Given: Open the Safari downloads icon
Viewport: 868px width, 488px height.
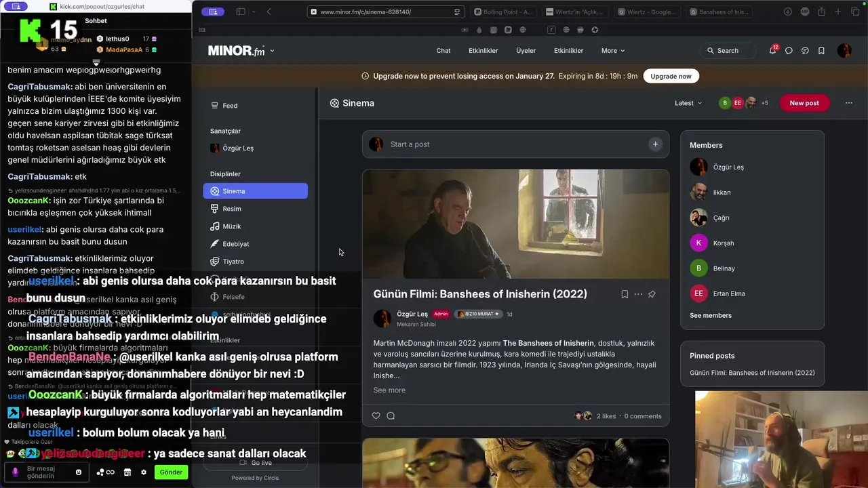Looking at the screenshot, I should [x=788, y=12].
